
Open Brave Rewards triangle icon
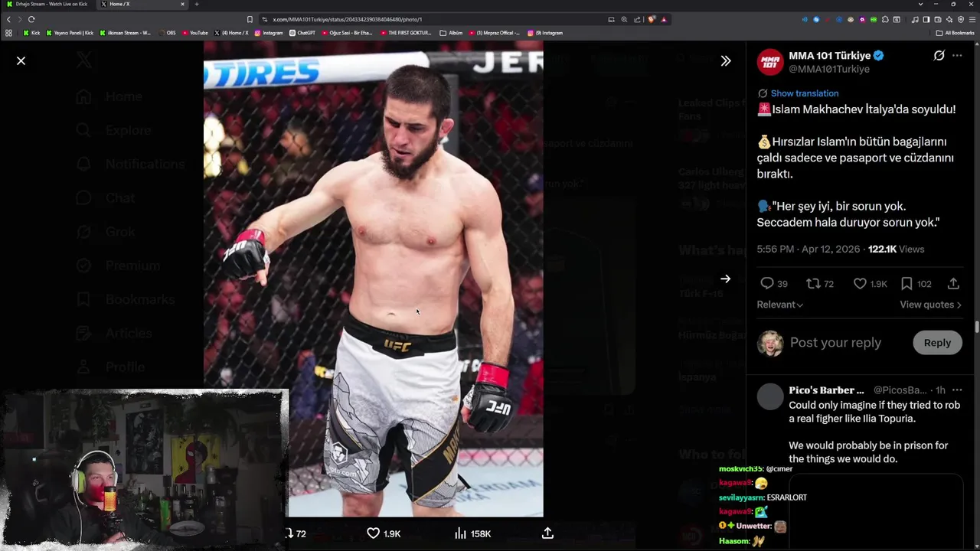pos(664,19)
